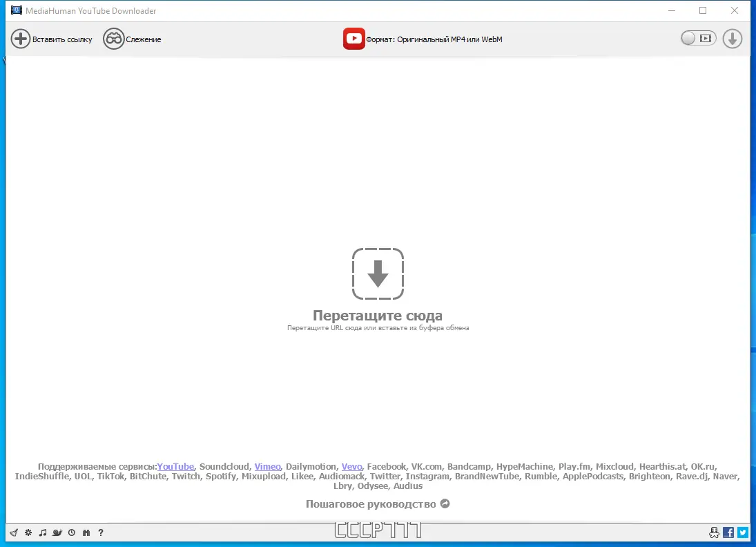Click the music note icon

click(43, 532)
